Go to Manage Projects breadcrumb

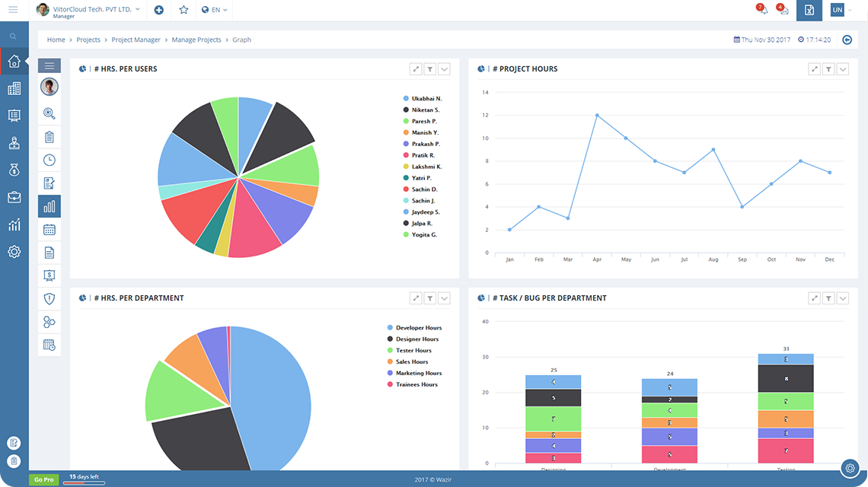(196, 40)
